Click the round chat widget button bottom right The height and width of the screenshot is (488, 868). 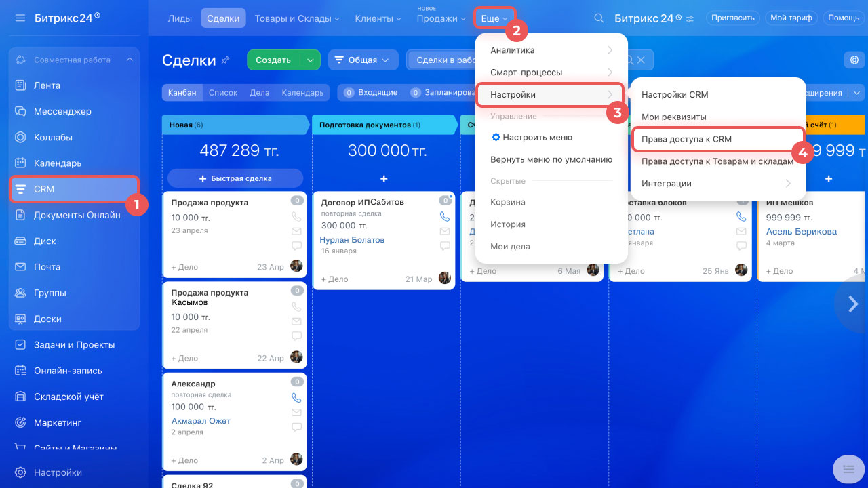pos(847,468)
